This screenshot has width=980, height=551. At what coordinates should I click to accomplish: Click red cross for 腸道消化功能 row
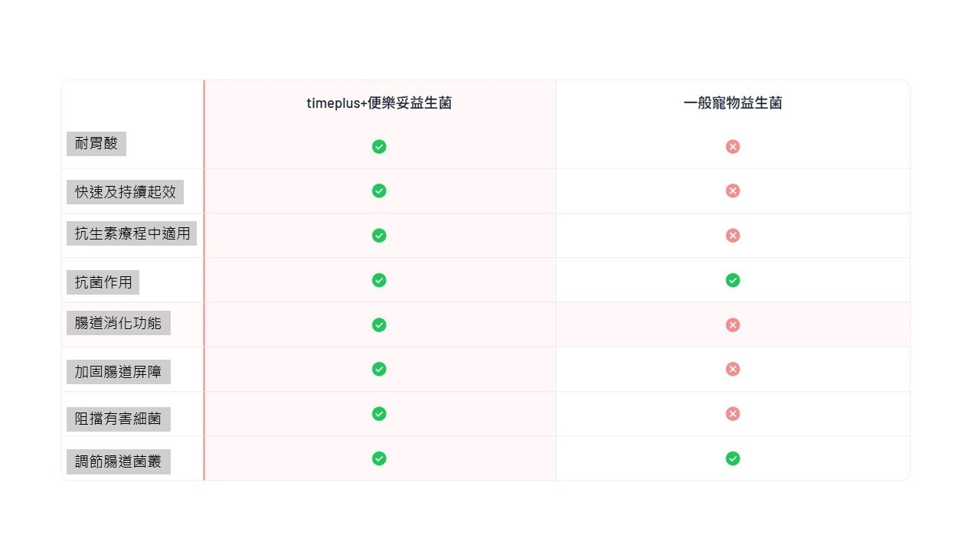pyautogui.click(x=733, y=325)
